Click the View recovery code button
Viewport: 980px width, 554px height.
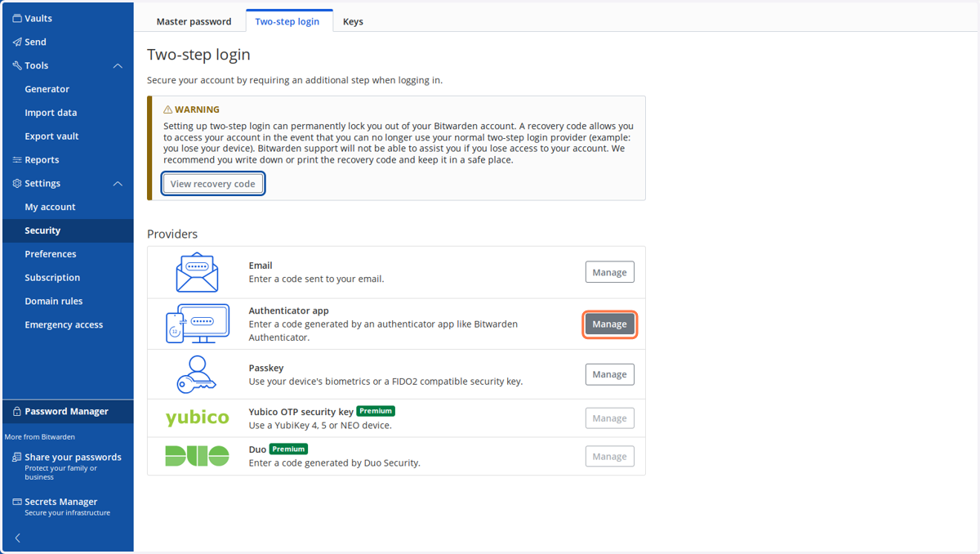(x=213, y=184)
